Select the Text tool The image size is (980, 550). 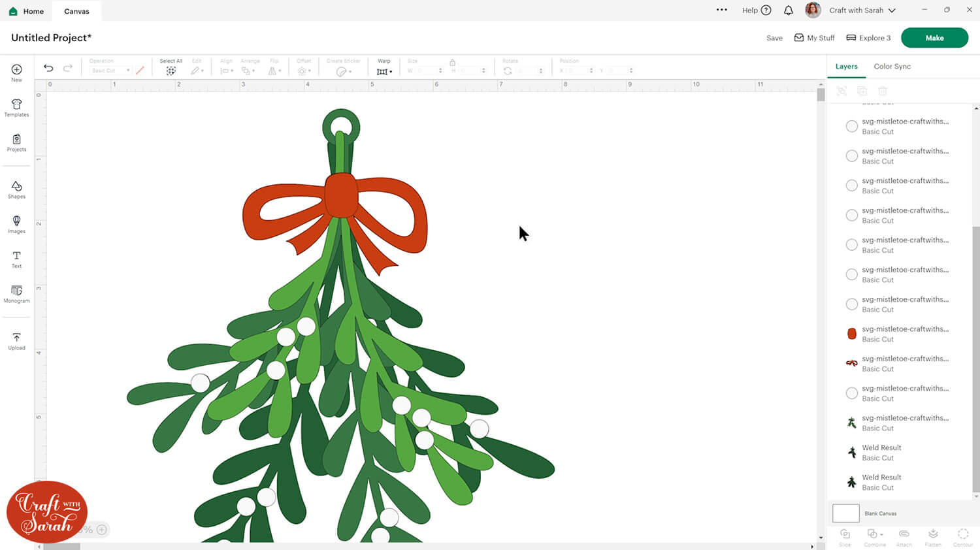point(16,259)
